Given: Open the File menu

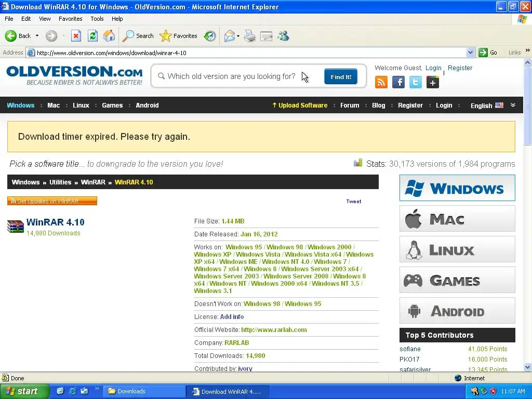Looking at the screenshot, I should pos(9,19).
